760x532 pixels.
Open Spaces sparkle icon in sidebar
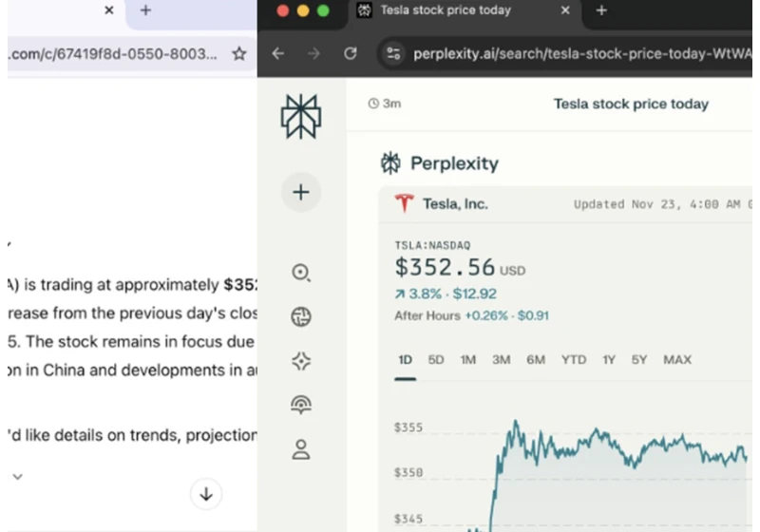301,361
